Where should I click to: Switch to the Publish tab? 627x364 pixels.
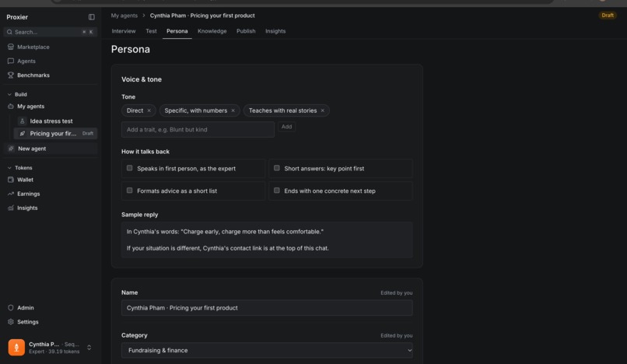point(246,31)
